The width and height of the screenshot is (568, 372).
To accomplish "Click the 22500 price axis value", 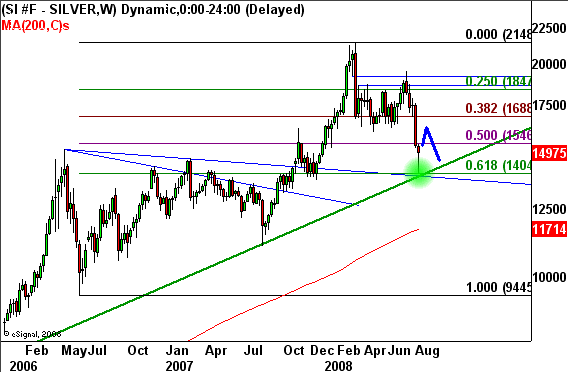I will pos(549,28).
